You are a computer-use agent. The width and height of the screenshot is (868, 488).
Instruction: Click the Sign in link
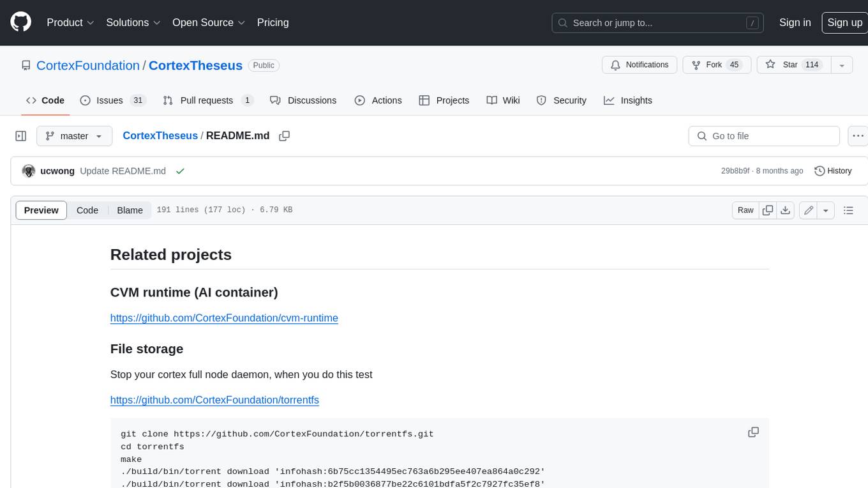click(x=795, y=22)
